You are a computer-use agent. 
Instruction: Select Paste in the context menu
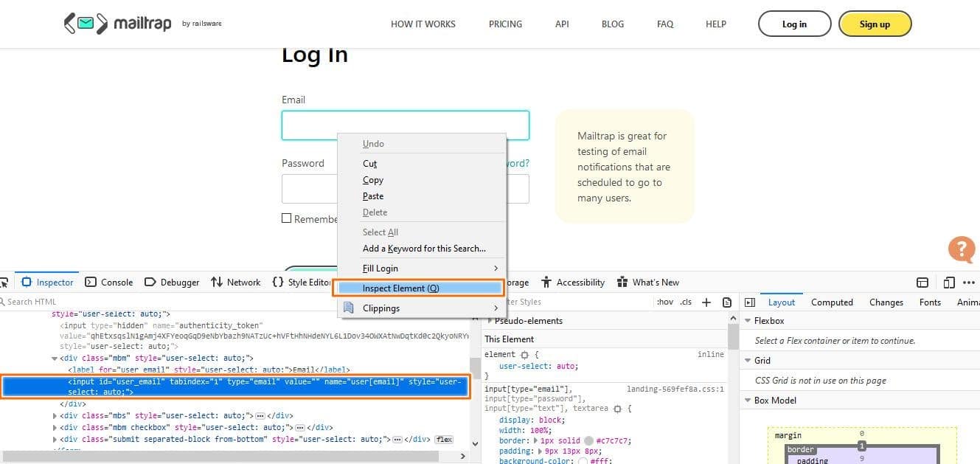422,196
